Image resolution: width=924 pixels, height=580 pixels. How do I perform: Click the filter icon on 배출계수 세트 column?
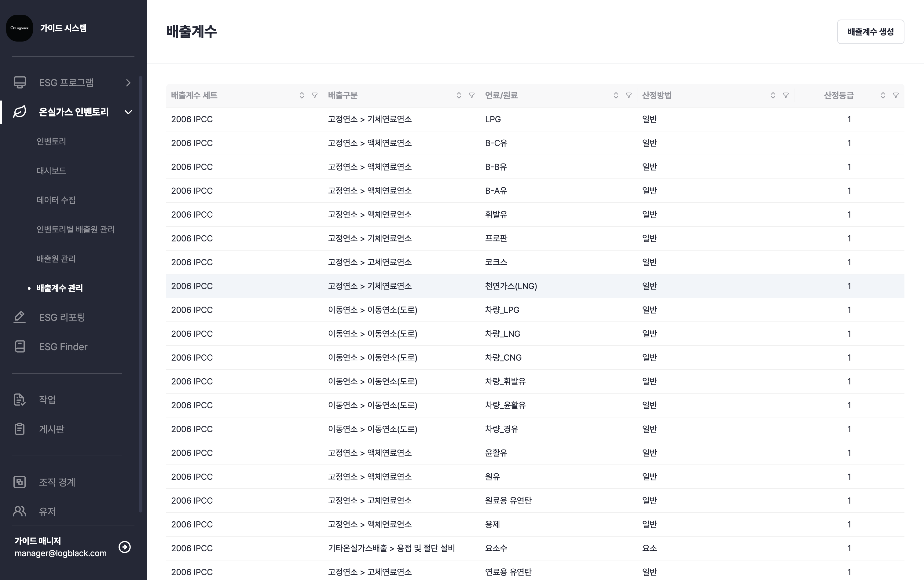tap(314, 96)
